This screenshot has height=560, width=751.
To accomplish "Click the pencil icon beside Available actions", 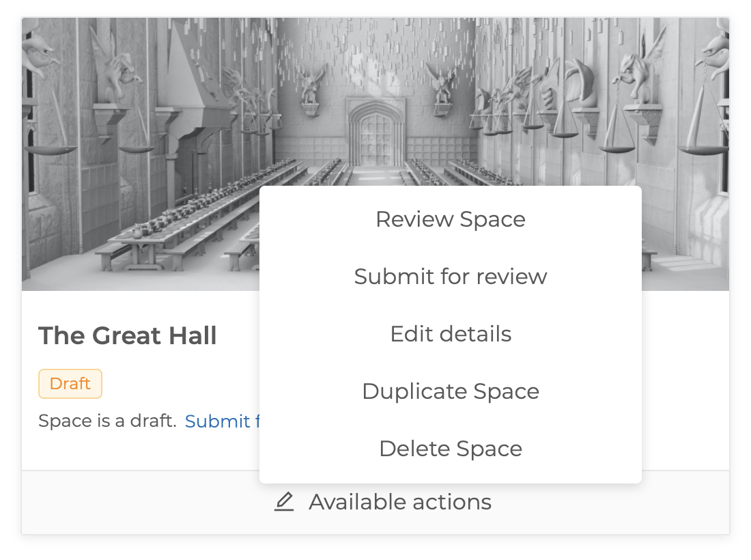I will (284, 503).
